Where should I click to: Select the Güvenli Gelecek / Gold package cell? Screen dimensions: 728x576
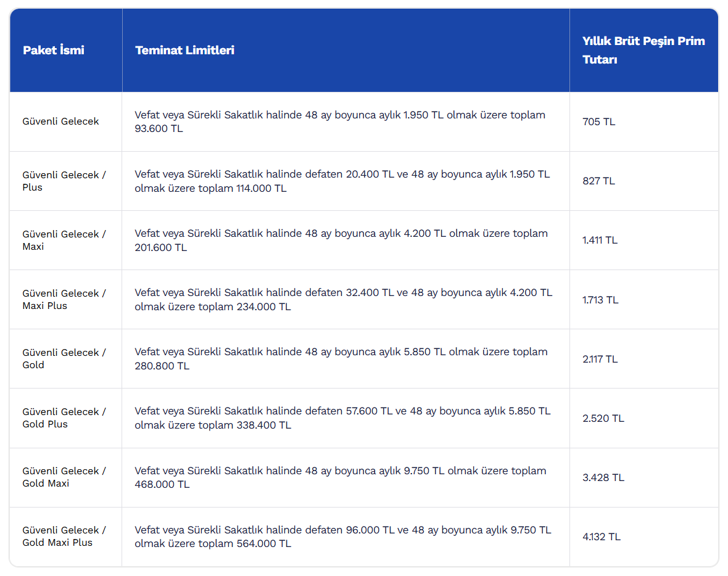point(64,359)
